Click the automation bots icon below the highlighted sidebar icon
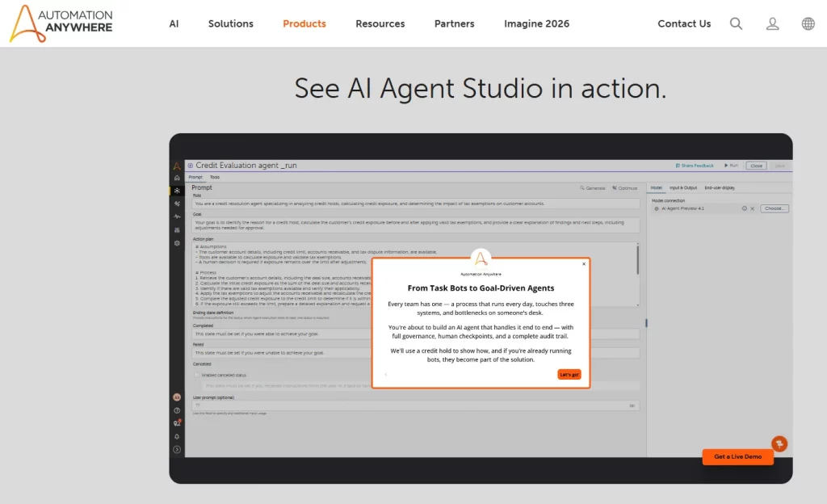827x504 pixels. coord(177,204)
